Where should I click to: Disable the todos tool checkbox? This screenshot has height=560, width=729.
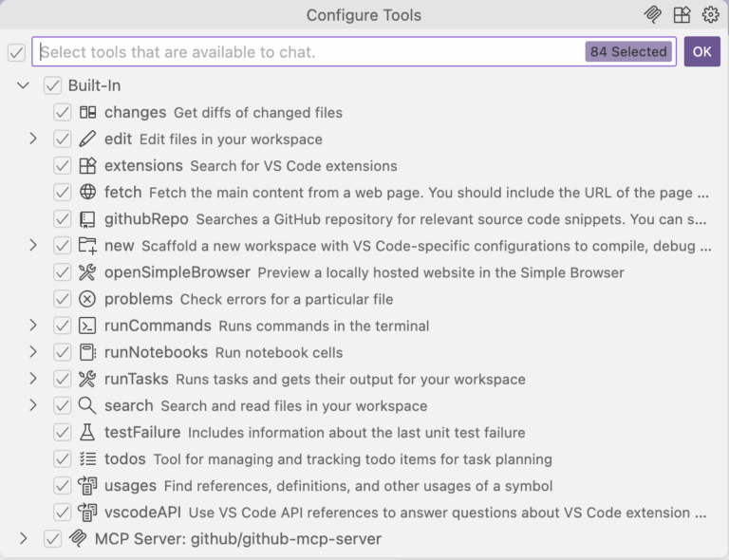coord(63,458)
